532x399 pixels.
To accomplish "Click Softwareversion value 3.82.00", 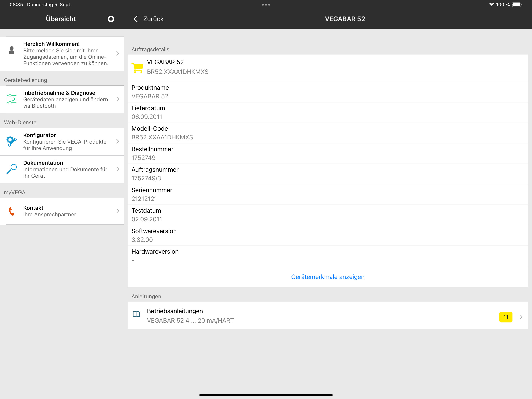I will [x=142, y=240].
